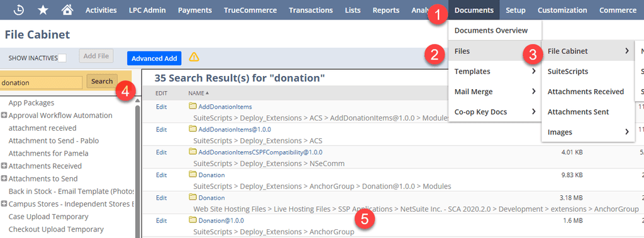This screenshot has width=644, height=238.
Task: Expand the Co-op Key Docs submenu arrow
Action: click(533, 112)
